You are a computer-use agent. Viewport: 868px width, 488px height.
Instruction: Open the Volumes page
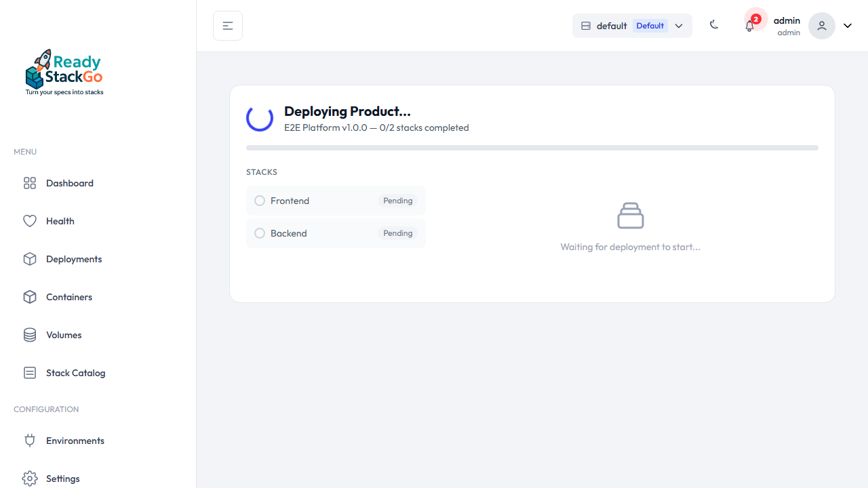pos(63,335)
